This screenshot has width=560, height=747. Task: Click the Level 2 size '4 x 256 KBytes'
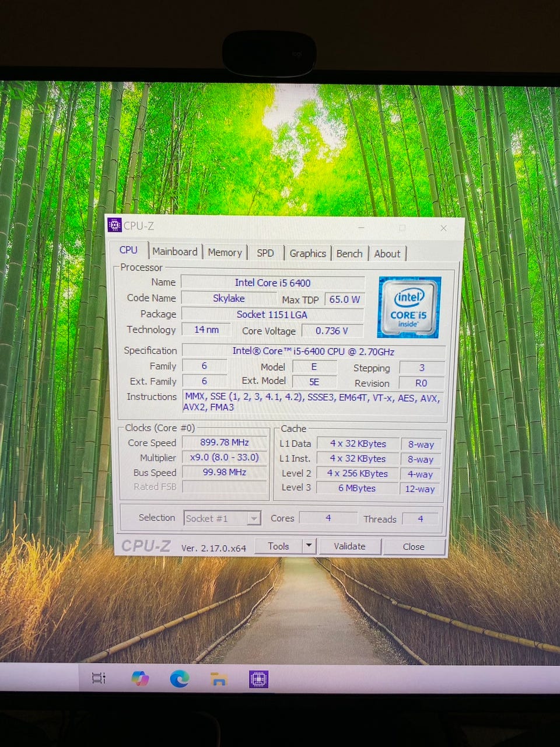point(358,473)
